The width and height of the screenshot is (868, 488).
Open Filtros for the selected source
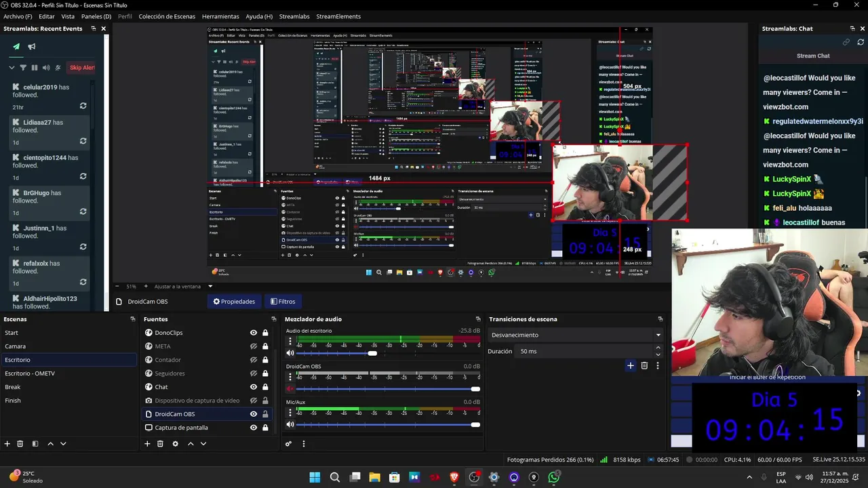point(283,302)
